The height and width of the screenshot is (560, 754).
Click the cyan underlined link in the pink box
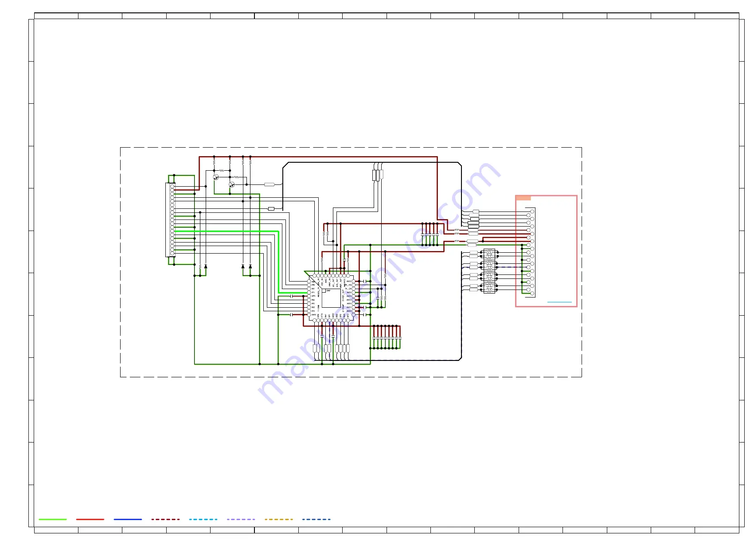tap(559, 302)
